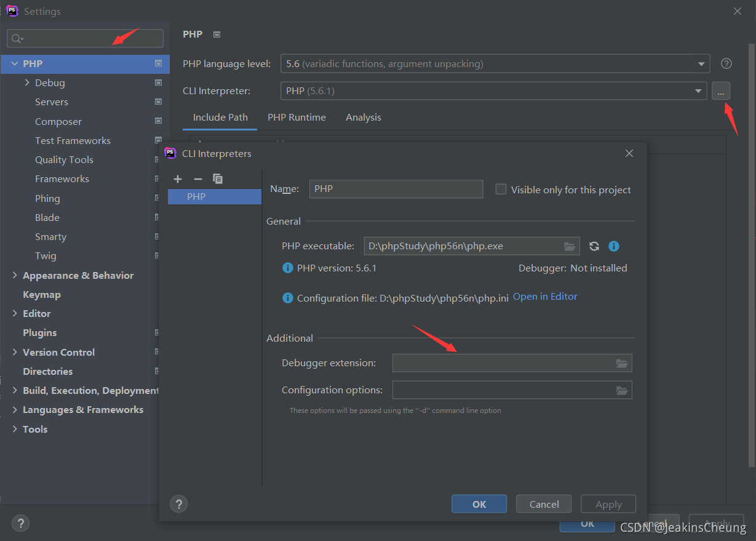This screenshot has height=541, width=756.
Task: Open help in CLI Interpreters dialog
Action: (x=178, y=504)
